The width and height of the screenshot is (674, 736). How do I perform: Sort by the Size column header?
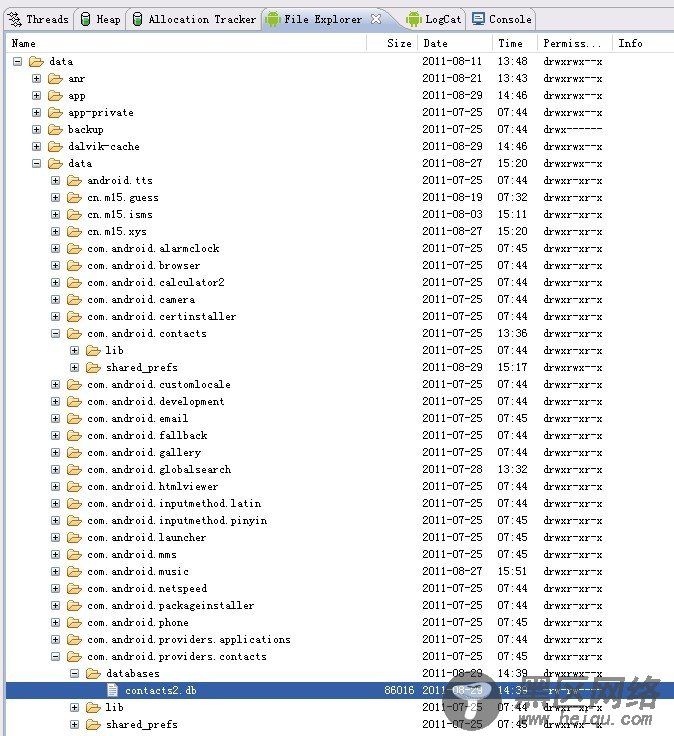[393, 43]
